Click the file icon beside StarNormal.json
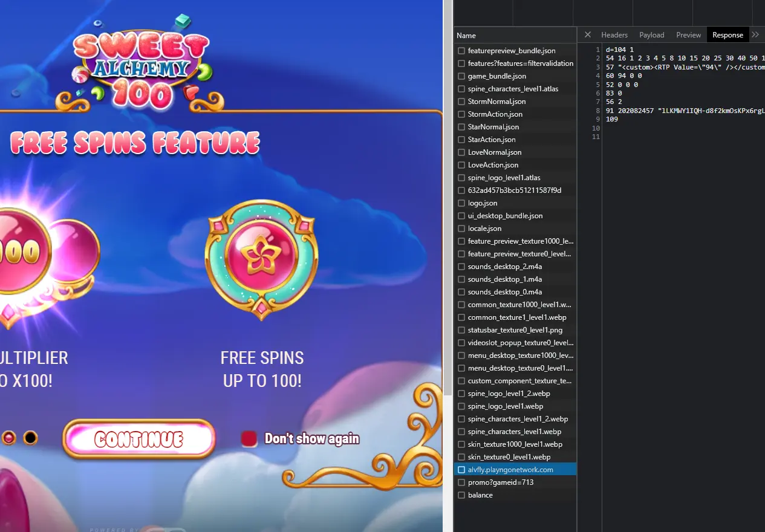765x532 pixels. pos(461,127)
